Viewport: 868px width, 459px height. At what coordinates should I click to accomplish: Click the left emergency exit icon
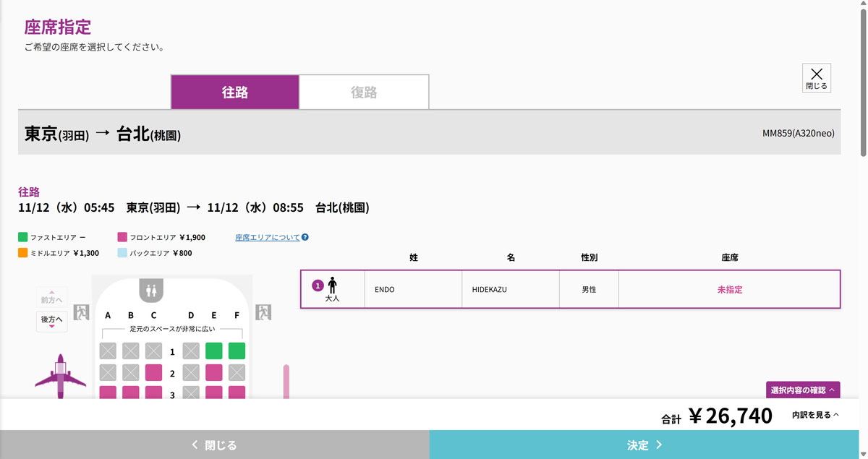(81, 312)
